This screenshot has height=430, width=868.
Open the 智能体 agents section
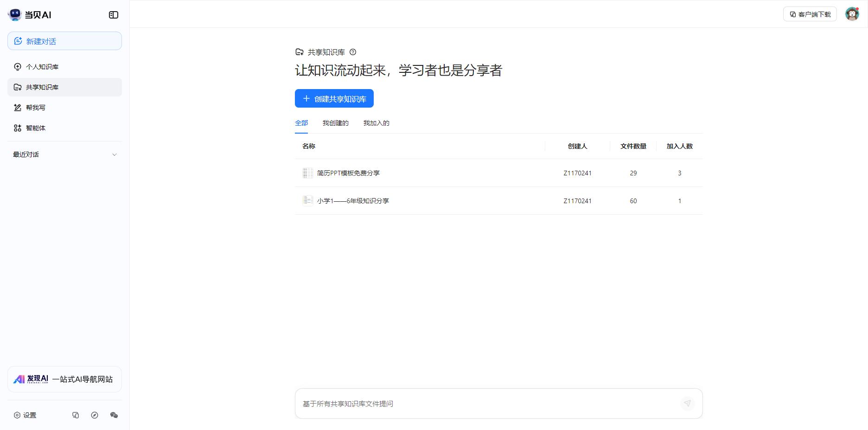click(x=36, y=128)
